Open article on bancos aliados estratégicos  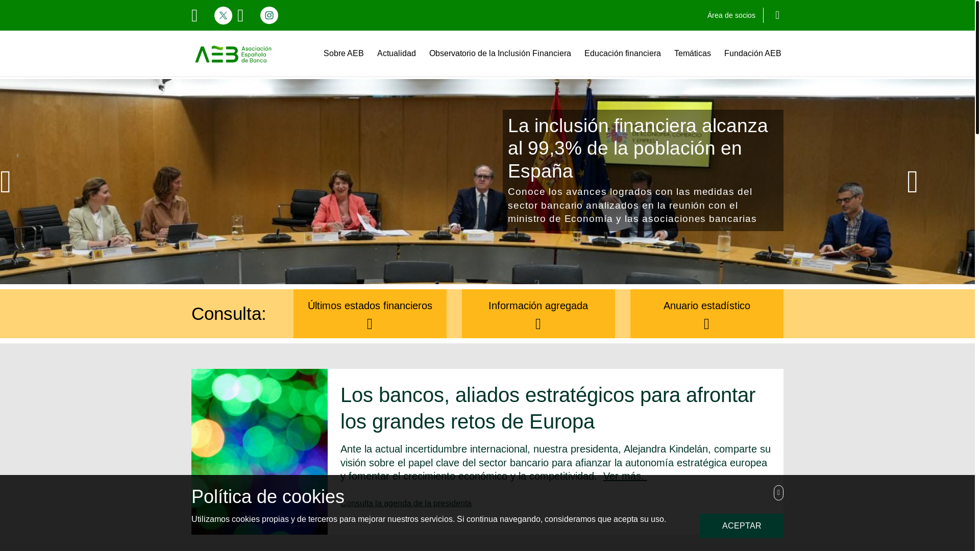(x=548, y=408)
